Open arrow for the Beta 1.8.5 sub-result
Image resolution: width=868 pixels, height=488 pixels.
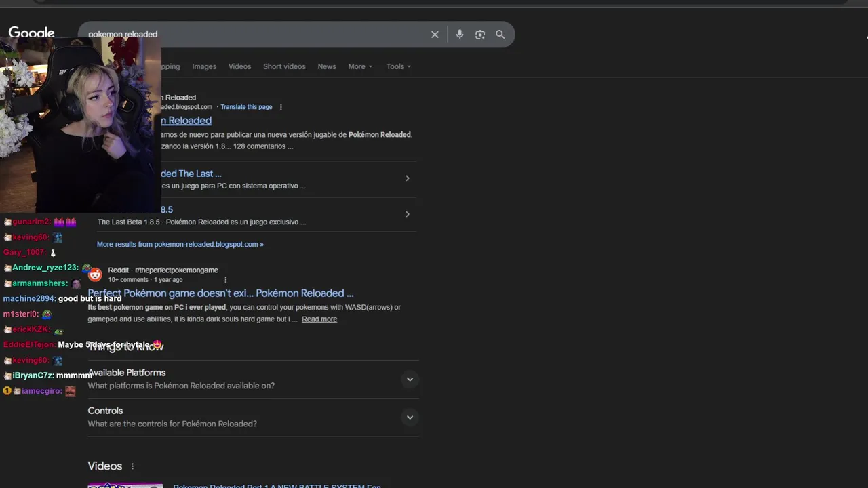pos(407,214)
